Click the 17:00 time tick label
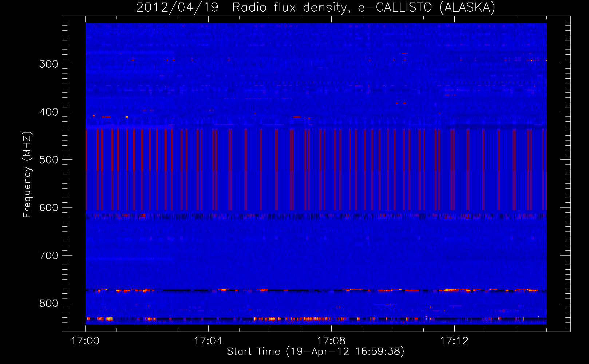The image size is (589, 364). [x=85, y=341]
